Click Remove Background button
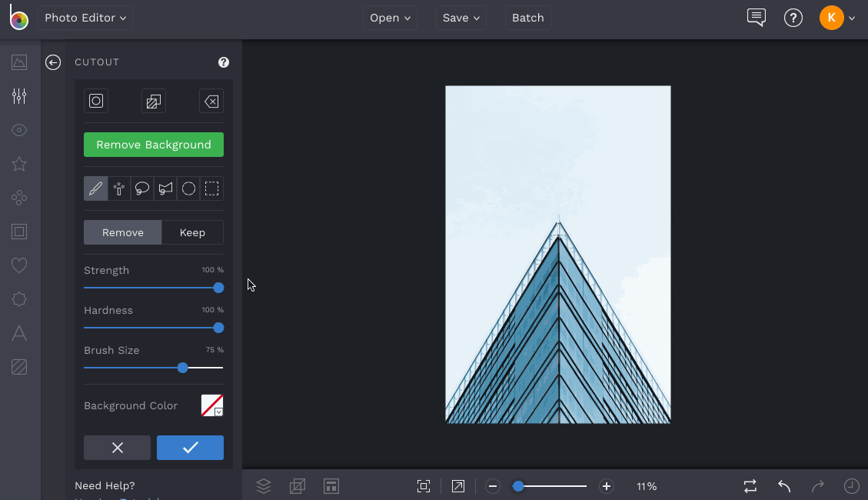 [154, 145]
